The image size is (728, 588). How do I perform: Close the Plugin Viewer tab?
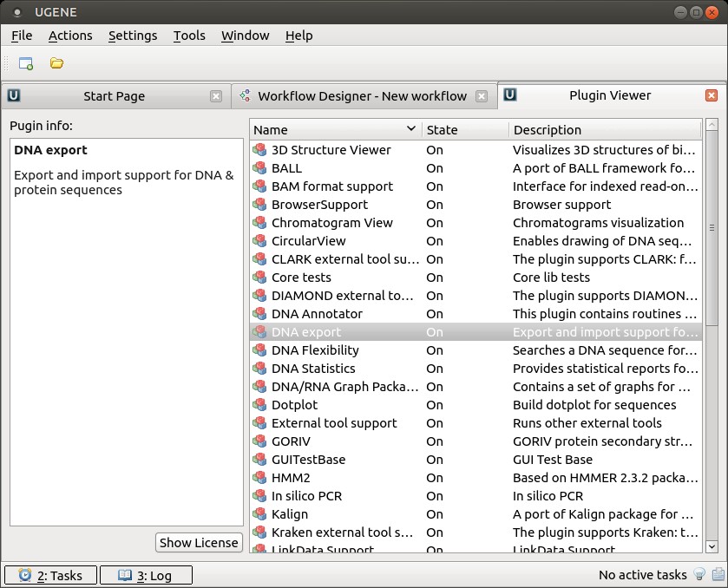point(712,95)
